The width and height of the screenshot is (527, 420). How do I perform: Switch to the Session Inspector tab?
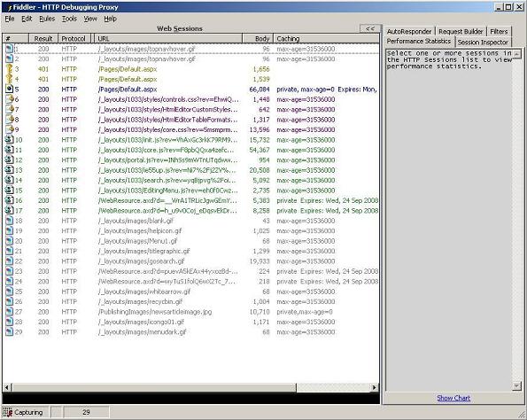(483, 42)
